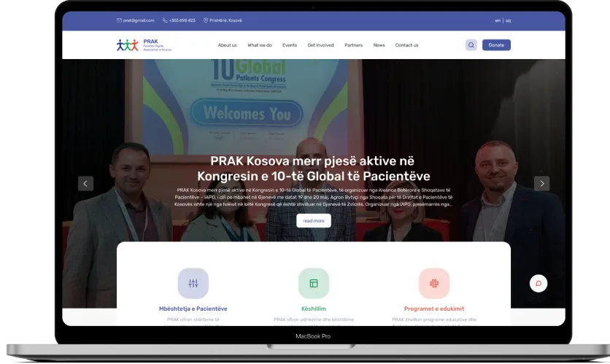Switch language to sq
This screenshot has height=364, width=610.
[x=508, y=20]
